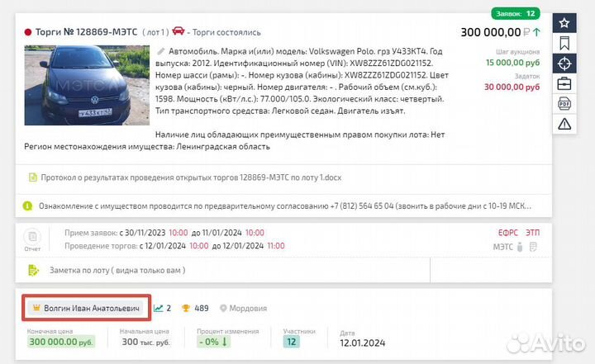Viewport: 595px width, 364px height.
Task: Click the Прием заявок dates line
Action: 164,233
